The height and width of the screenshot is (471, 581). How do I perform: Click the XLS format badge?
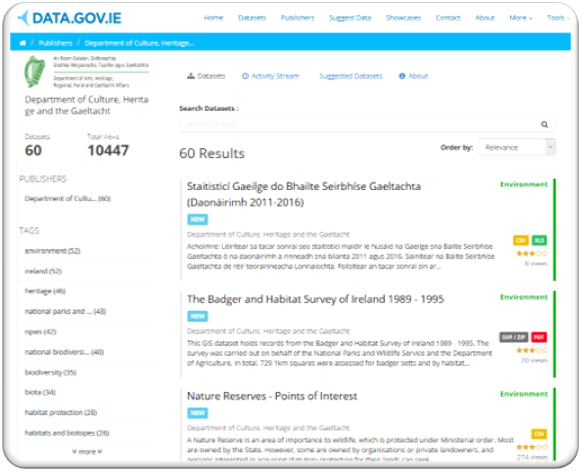click(x=539, y=240)
